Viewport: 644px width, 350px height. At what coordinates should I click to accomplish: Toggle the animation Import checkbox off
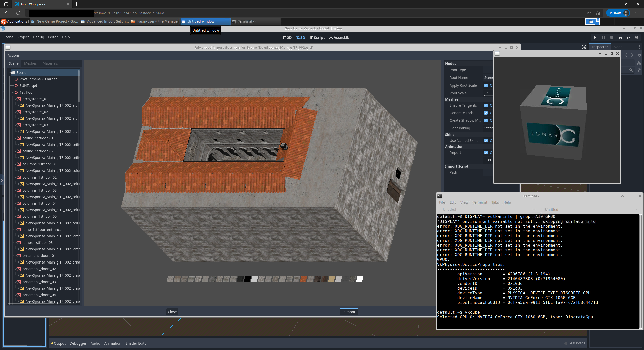click(486, 153)
